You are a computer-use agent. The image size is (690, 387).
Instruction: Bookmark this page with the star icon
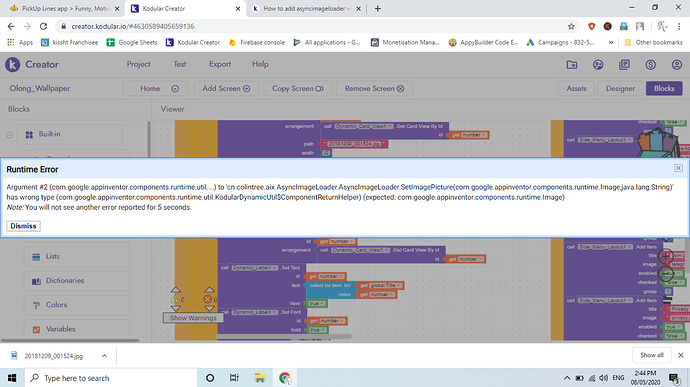(571, 26)
